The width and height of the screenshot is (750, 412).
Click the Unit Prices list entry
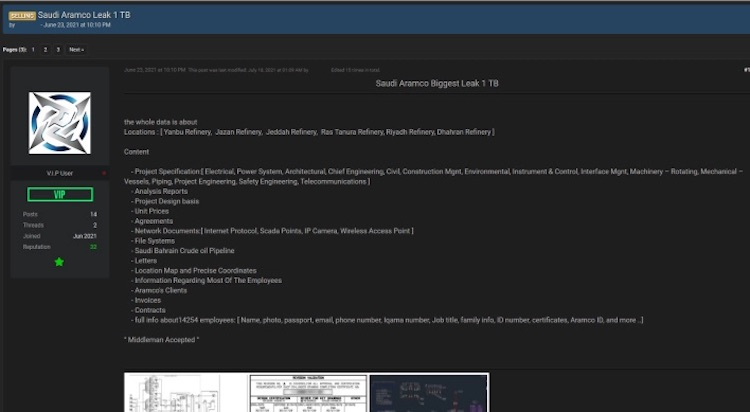click(x=150, y=211)
